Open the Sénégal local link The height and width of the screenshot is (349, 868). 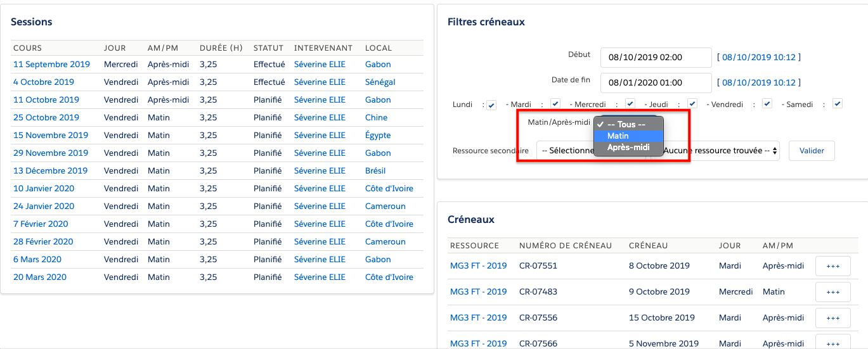click(x=380, y=82)
